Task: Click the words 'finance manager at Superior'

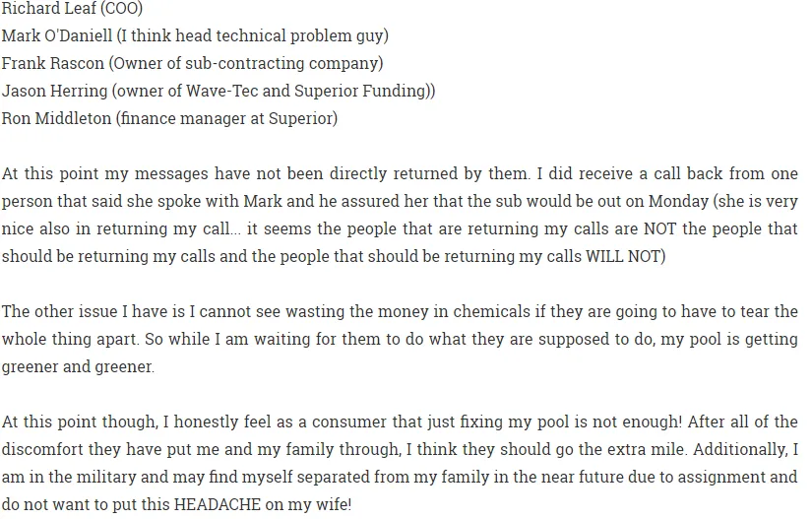Action: pos(226,118)
